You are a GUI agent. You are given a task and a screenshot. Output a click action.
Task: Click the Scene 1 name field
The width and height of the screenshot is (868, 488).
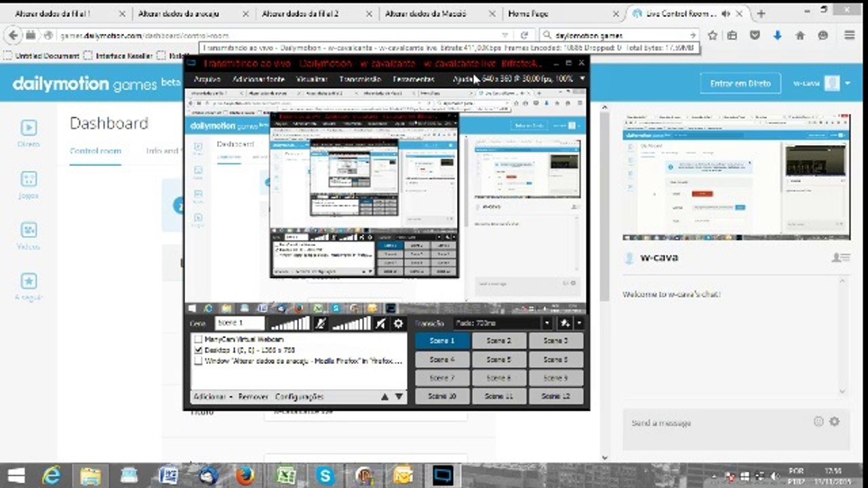tap(239, 323)
